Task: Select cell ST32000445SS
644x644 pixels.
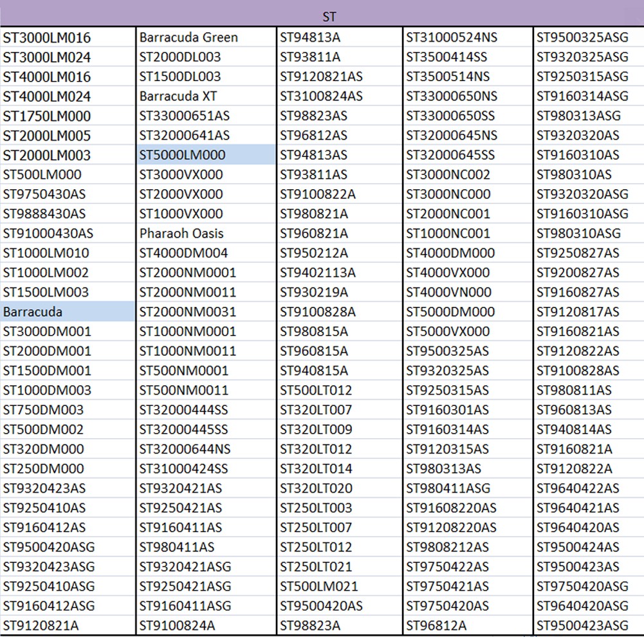Action: pos(206,429)
